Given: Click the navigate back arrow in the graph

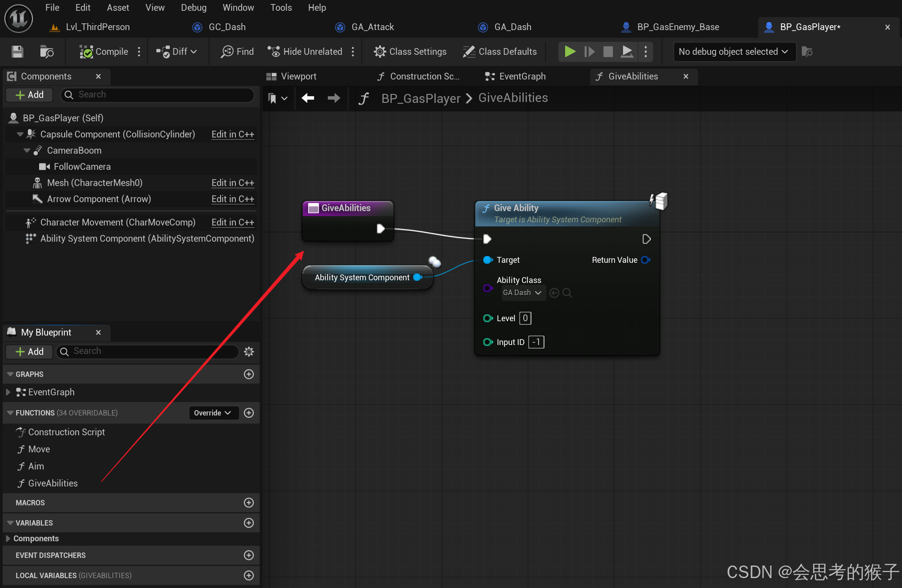Looking at the screenshot, I should click(308, 98).
